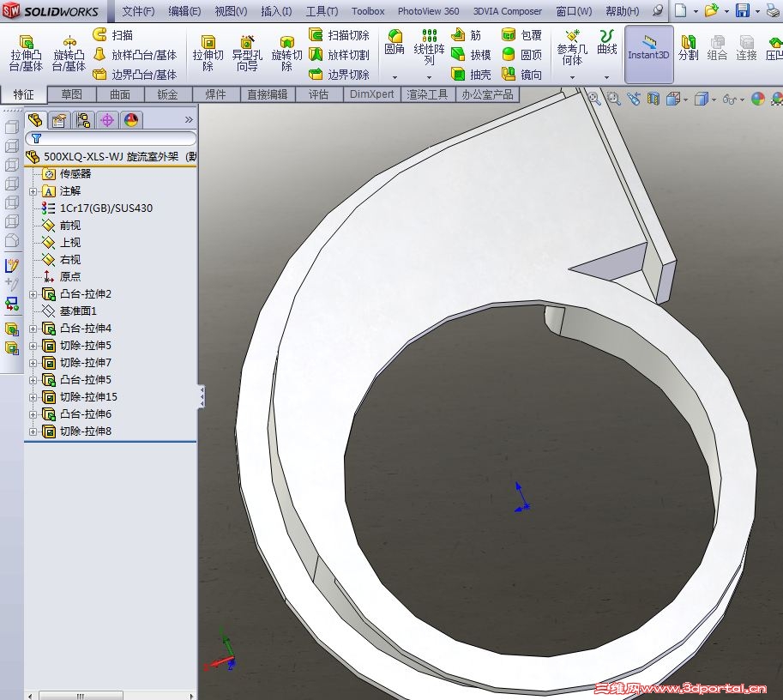Viewport: 783px width, 700px height.
Task: Open the Linear Pattern dropdown arrow
Action: pos(429,77)
